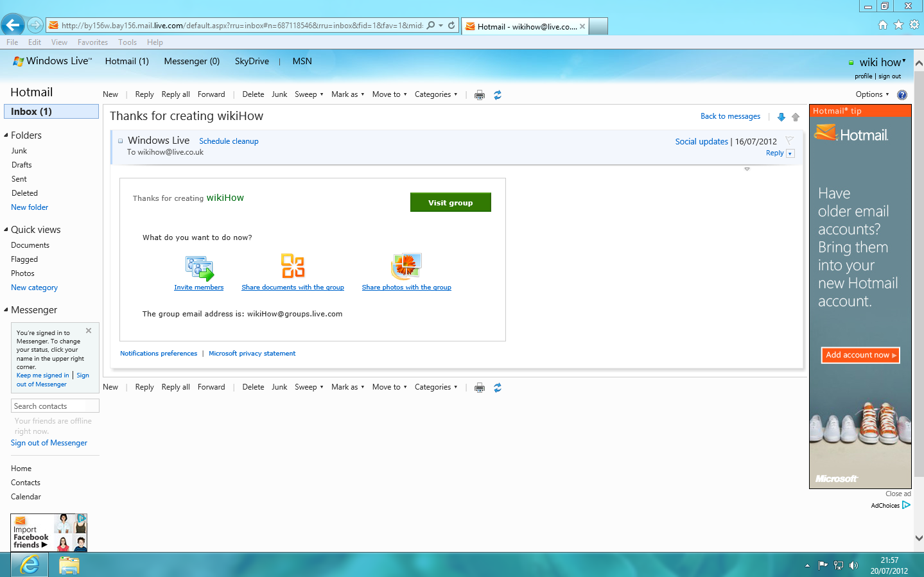Open Internet Explorer from the taskbar
The height and width of the screenshot is (577, 924).
pyautogui.click(x=29, y=565)
